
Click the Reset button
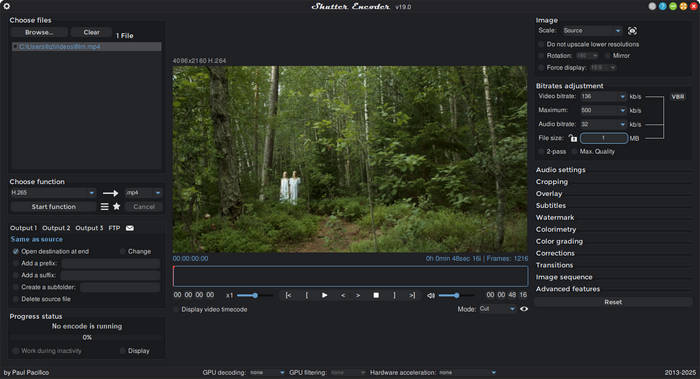click(x=613, y=302)
